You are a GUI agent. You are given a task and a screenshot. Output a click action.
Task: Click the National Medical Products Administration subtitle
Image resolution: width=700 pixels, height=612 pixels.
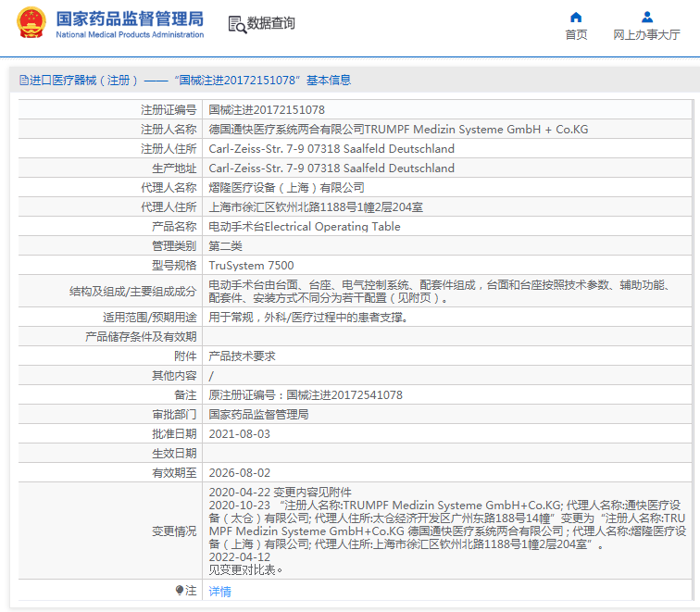(x=130, y=35)
